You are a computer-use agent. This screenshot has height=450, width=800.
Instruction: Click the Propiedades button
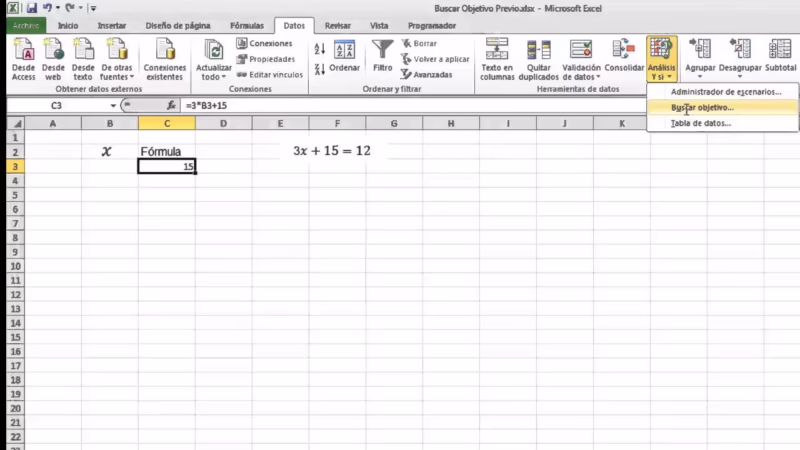tap(266, 59)
